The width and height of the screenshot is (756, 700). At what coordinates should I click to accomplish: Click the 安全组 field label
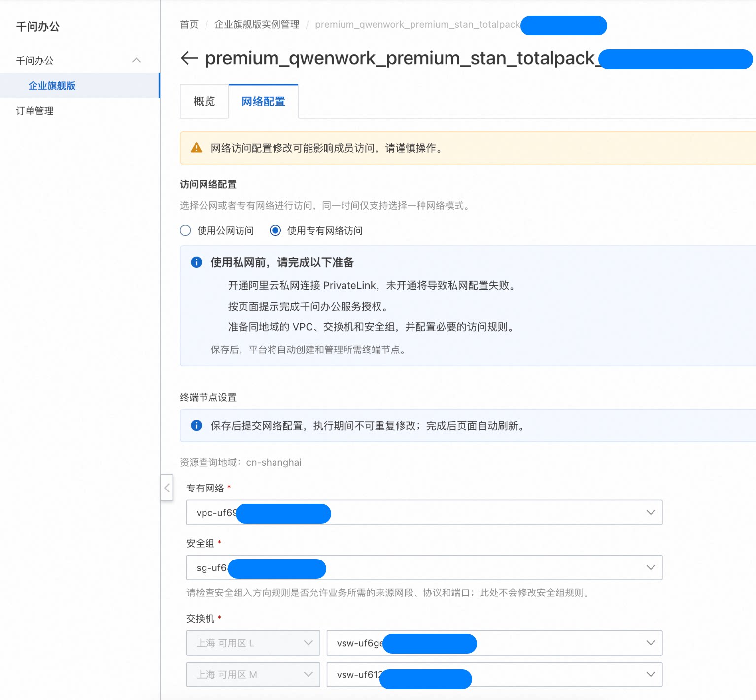coord(201,543)
